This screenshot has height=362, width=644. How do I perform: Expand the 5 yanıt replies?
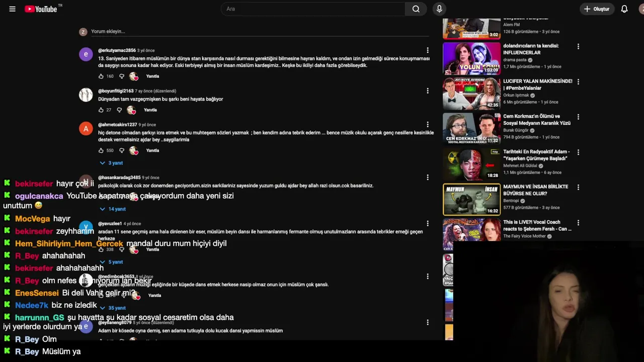(111, 262)
